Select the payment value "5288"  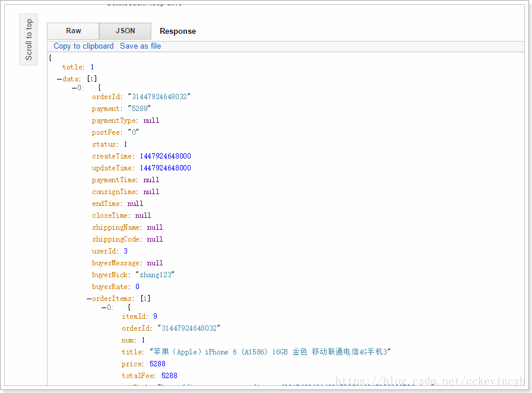point(140,109)
